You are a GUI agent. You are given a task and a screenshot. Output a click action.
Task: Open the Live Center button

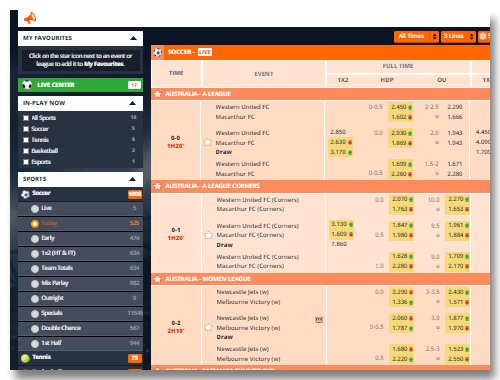[80, 85]
